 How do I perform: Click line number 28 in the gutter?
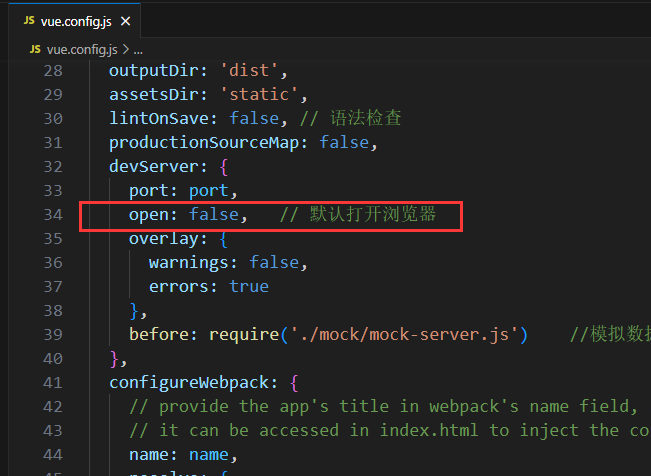(x=53, y=71)
